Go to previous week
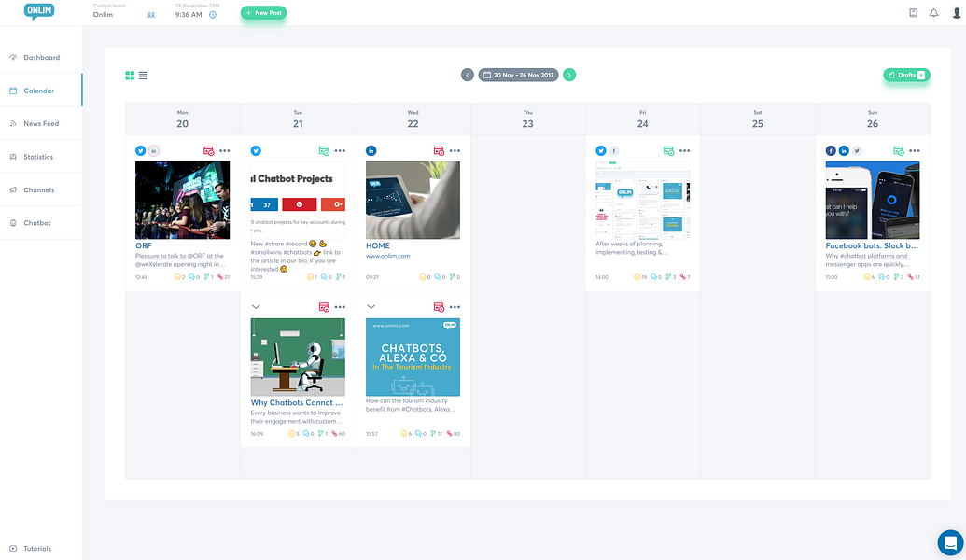 tap(468, 76)
